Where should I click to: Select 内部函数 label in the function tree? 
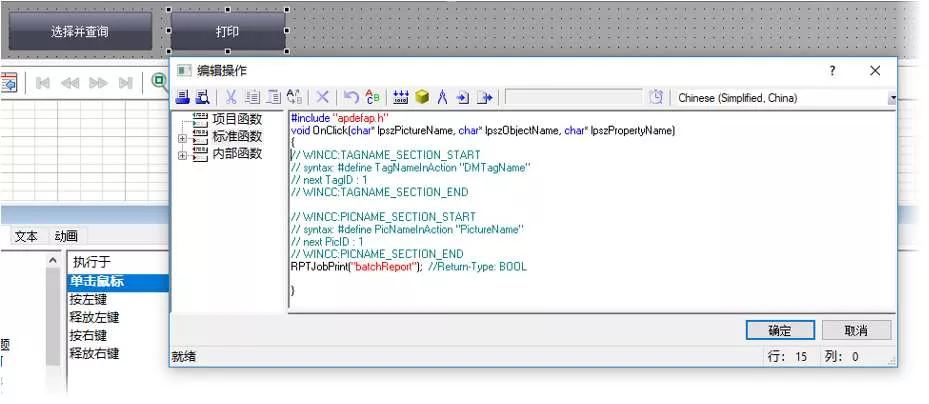pyautogui.click(x=237, y=154)
